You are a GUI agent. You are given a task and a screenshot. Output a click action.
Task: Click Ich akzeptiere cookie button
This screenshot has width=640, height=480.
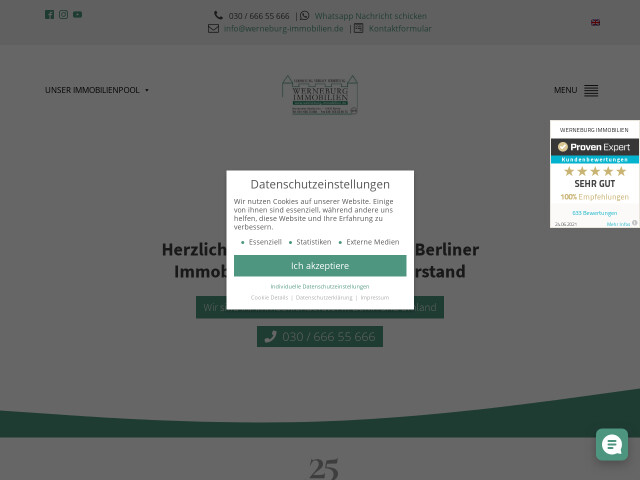tap(320, 266)
